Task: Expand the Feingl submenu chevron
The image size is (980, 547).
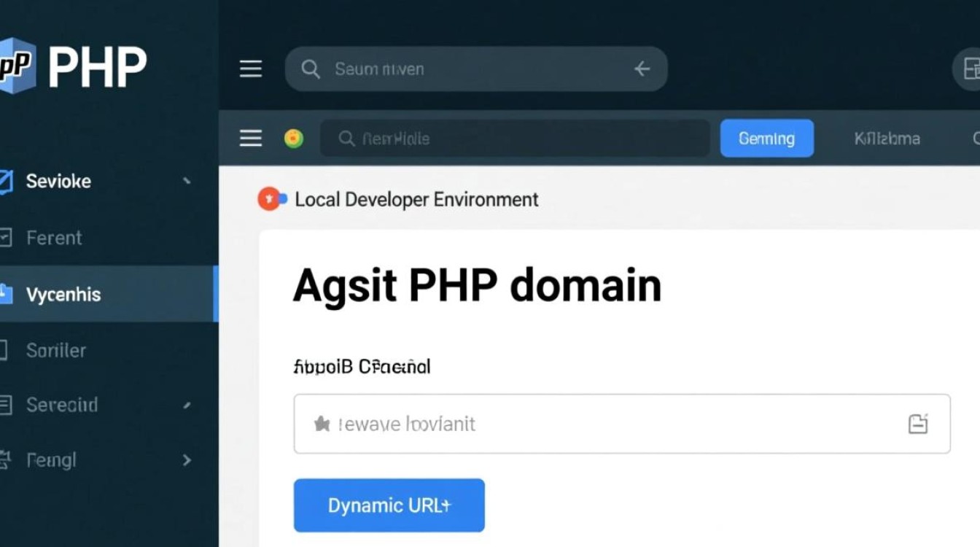Action: 188,460
